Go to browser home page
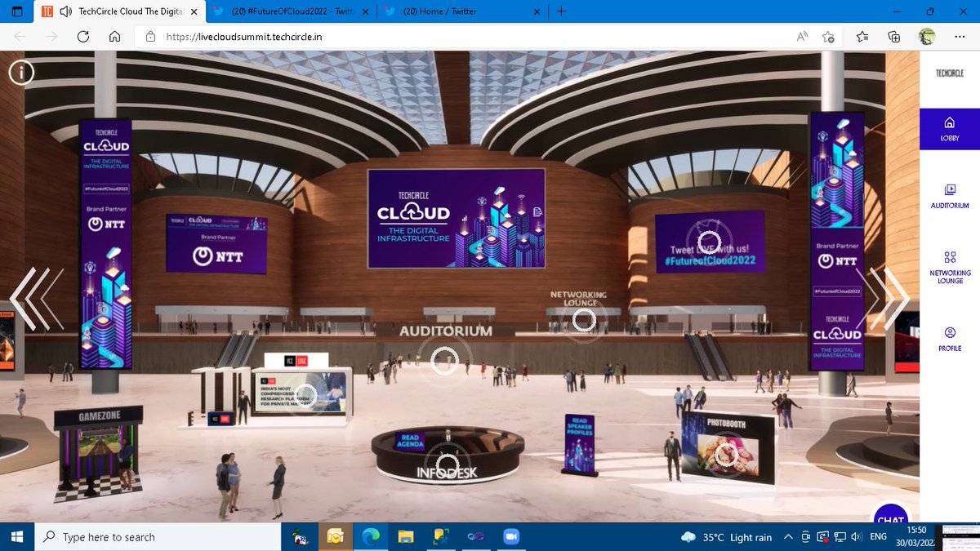Viewport: 980px width, 551px height. point(114,37)
